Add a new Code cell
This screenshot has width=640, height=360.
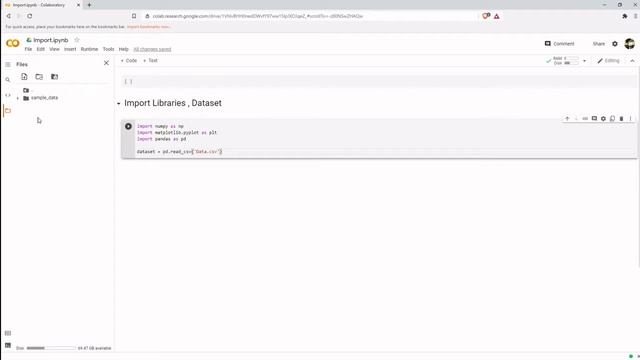coord(129,60)
